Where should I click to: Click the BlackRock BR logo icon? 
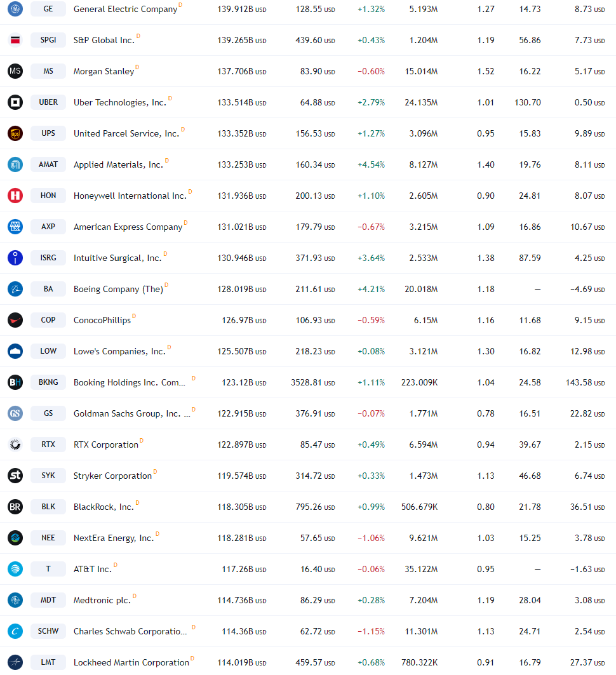pos(15,507)
